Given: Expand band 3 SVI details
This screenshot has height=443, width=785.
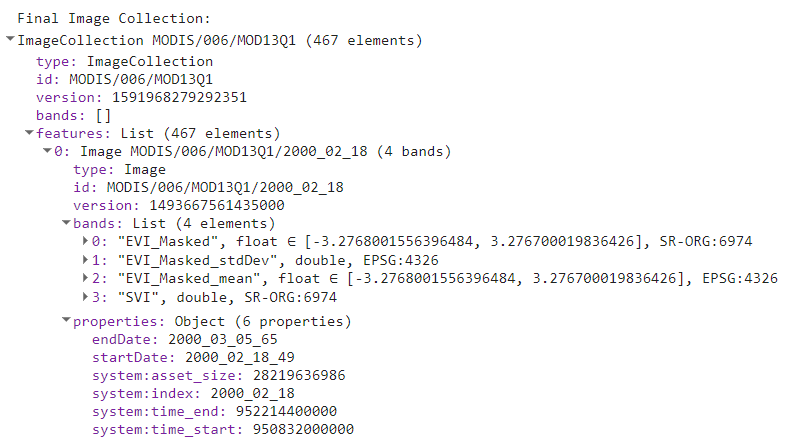Looking at the screenshot, I should click(85, 295).
